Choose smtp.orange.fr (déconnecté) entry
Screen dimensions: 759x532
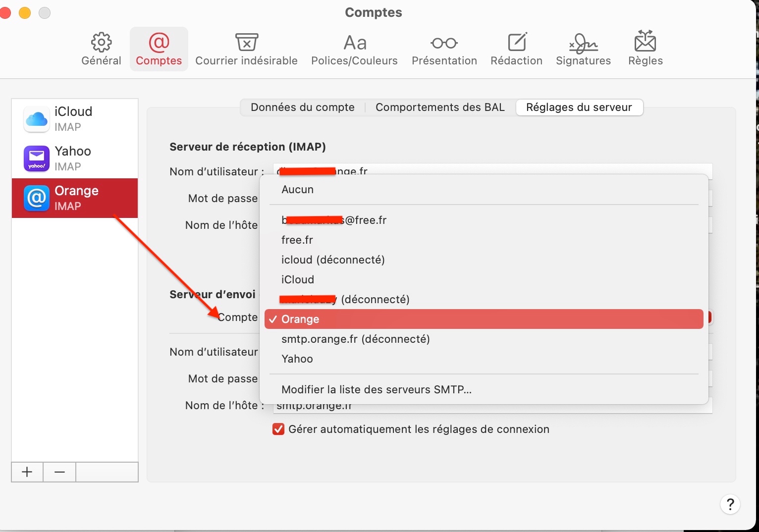click(484, 339)
